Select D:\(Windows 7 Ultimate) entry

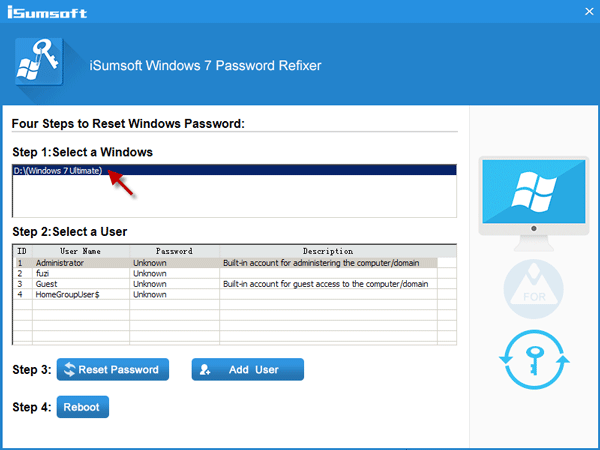point(234,170)
